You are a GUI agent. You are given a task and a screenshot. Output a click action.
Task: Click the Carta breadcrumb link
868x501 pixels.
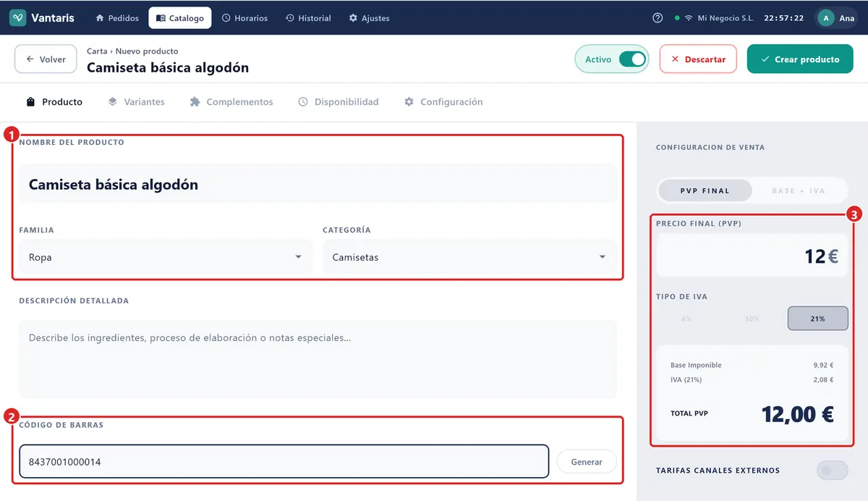coord(97,51)
